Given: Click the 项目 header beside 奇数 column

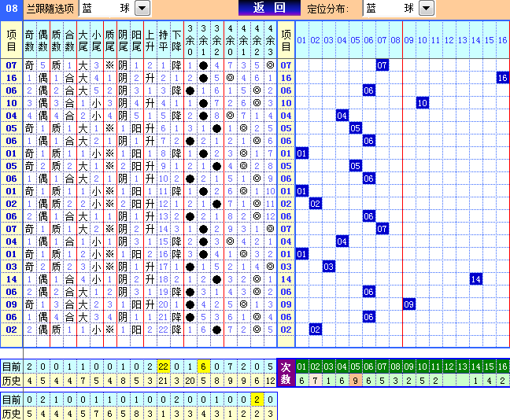Looking at the screenshot, I should 11,40.
